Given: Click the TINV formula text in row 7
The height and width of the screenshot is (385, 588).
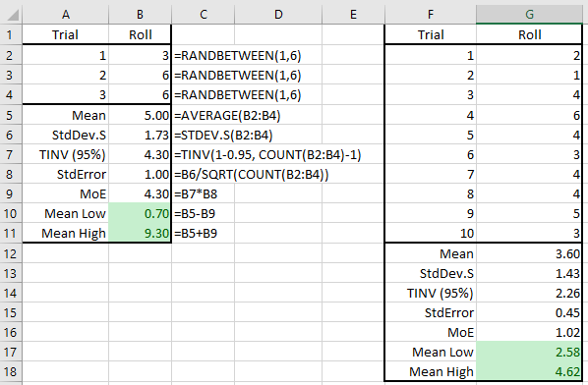Looking at the screenshot, I should (x=267, y=154).
